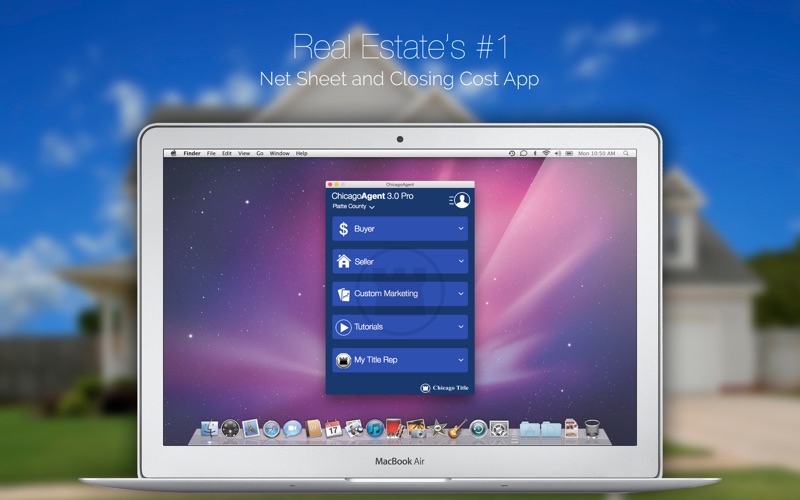Viewport: 800px width, 500px height.
Task: Open iCal calendar in the dock
Action: click(333, 429)
